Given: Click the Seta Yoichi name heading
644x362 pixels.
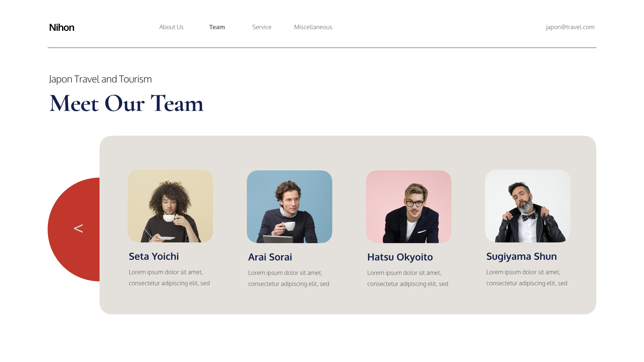Looking at the screenshot, I should click(x=154, y=256).
